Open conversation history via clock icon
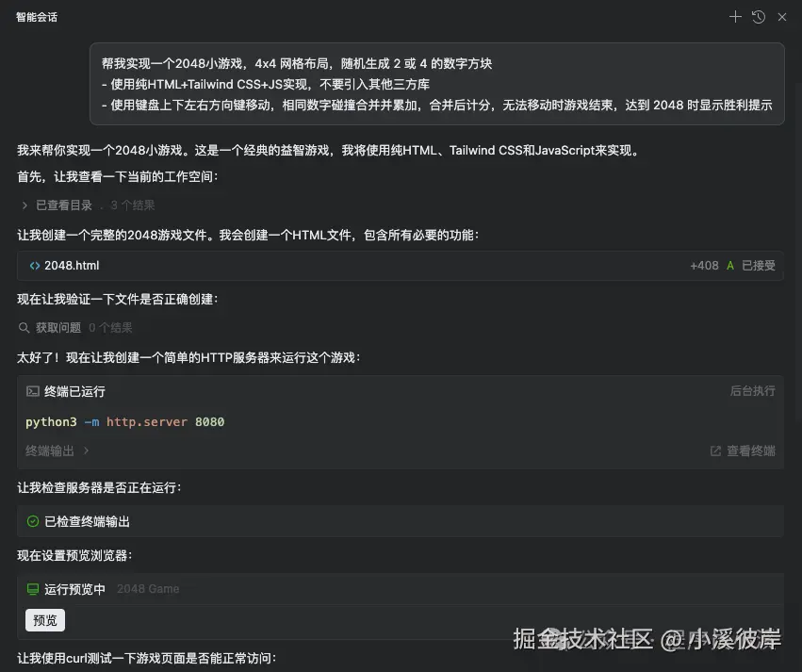The width and height of the screenshot is (802, 672). [758, 16]
